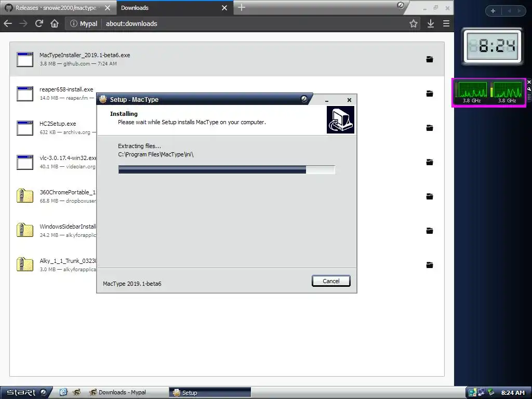Open a new browser tab
This screenshot has height=399, width=532.
coord(241,7)
